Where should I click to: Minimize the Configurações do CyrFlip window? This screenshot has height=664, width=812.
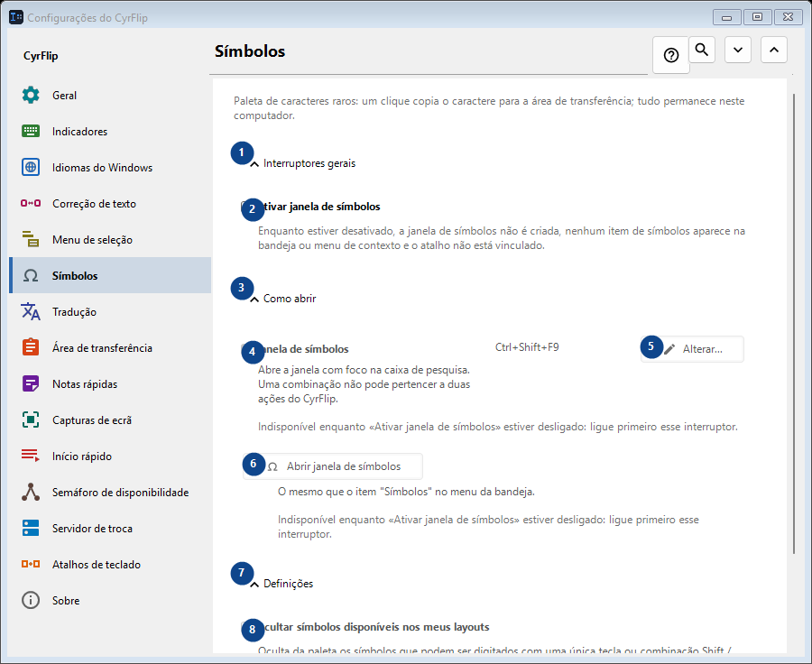(726, 17)
